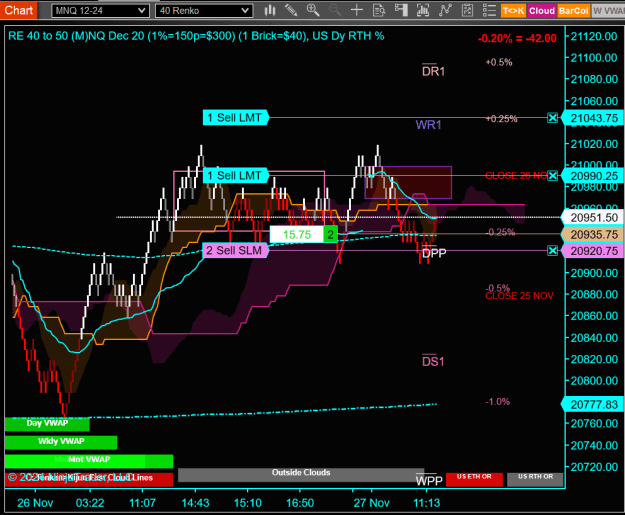The height and width of the screenshot is (515, 625).
Task: Cancel the Sell SLM order at 20920.75
Action: point(552,250)
